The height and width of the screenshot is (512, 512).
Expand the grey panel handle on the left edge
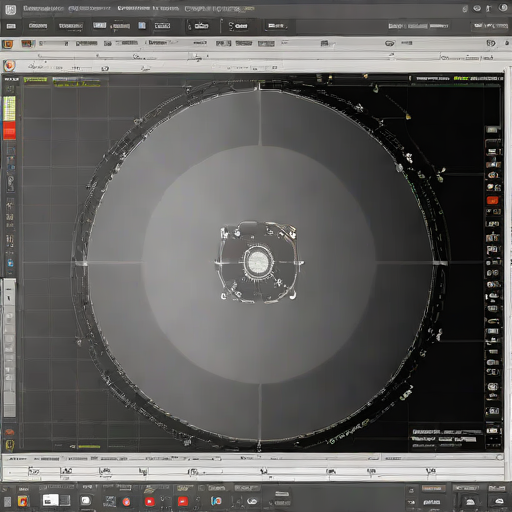point(9,348)
